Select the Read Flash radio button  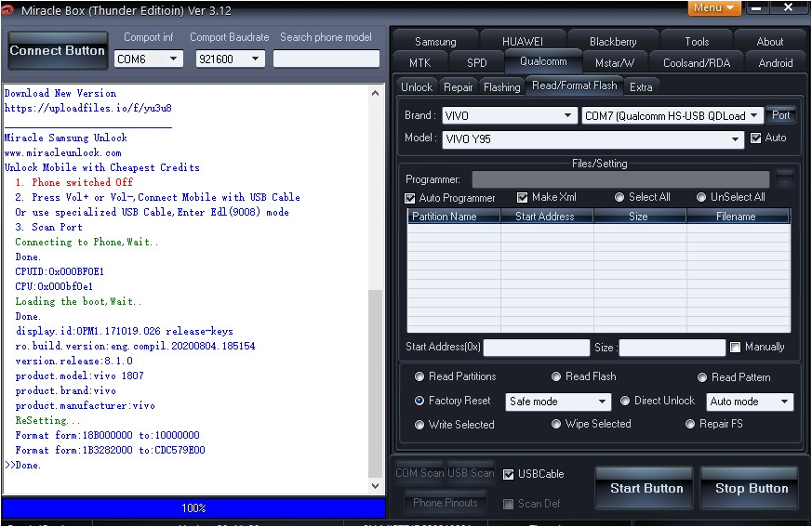[556, 376]
